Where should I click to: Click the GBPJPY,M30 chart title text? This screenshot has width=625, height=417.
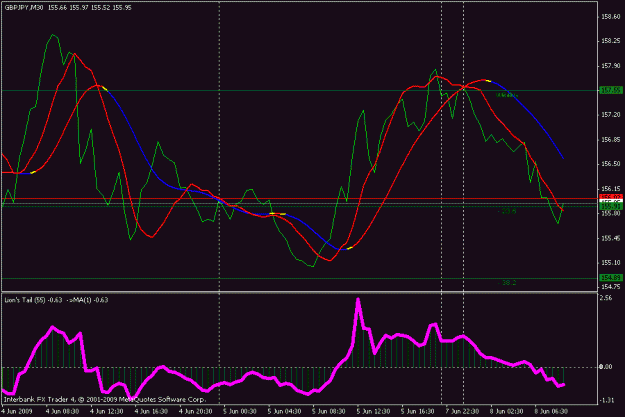click(24, 7)
